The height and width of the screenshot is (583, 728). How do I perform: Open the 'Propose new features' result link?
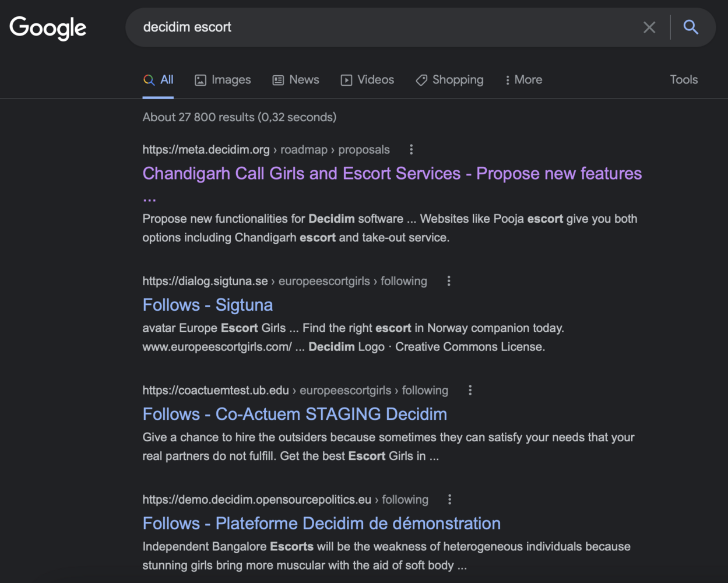(392, 174)
